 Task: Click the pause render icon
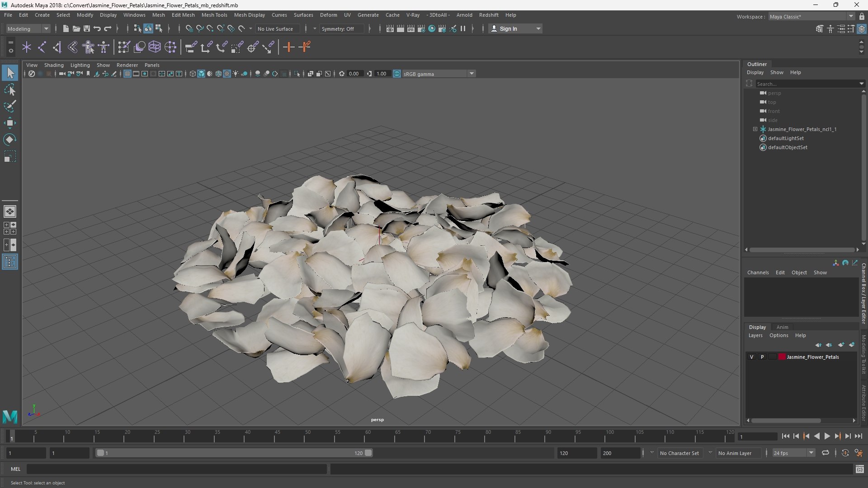click(463, 28)
